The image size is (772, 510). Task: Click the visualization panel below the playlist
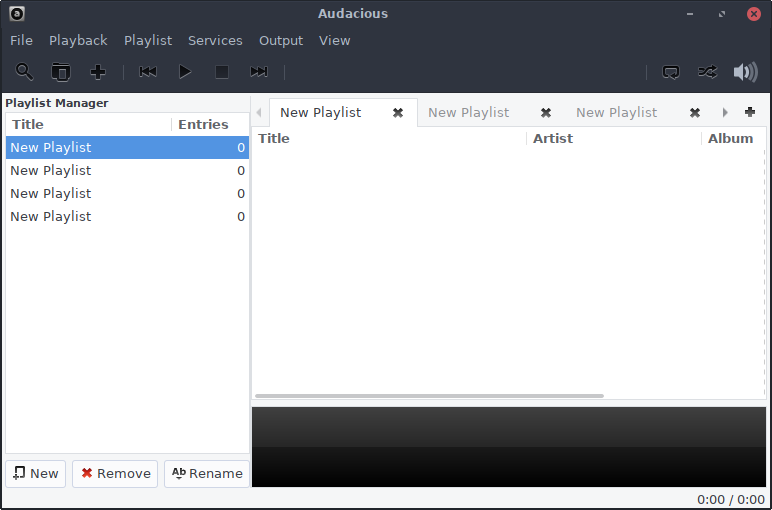[509, 446]
